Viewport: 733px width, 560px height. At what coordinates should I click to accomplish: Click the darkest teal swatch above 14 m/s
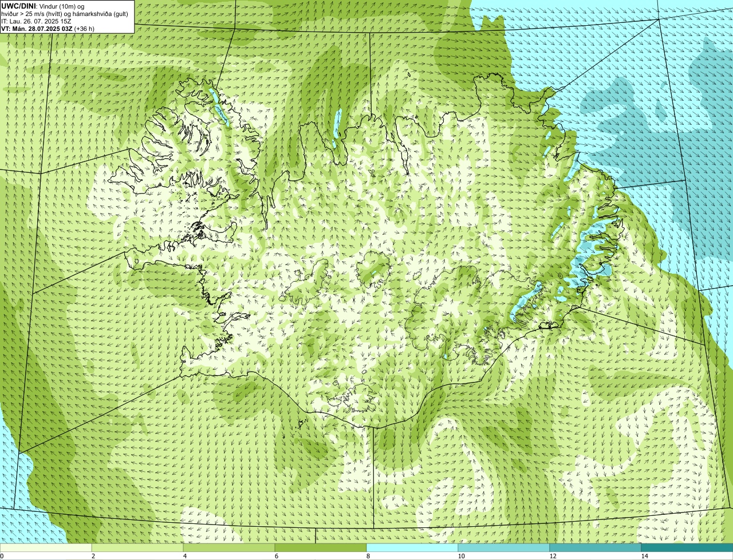(687, 547)
